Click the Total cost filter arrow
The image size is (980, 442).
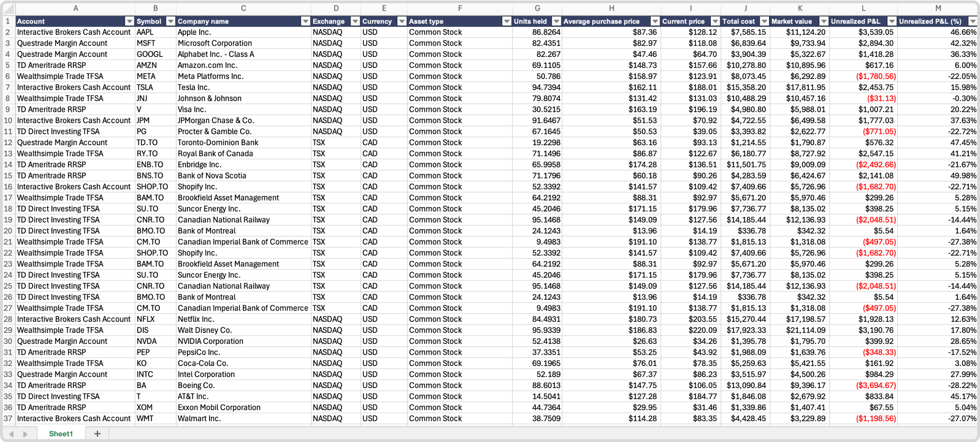click(x=764, y=22)
